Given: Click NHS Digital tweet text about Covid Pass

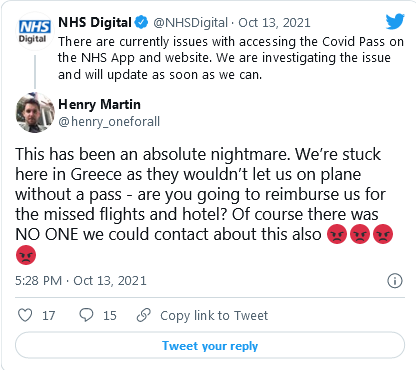Looking at the screenshot, I should click(231, 58).
